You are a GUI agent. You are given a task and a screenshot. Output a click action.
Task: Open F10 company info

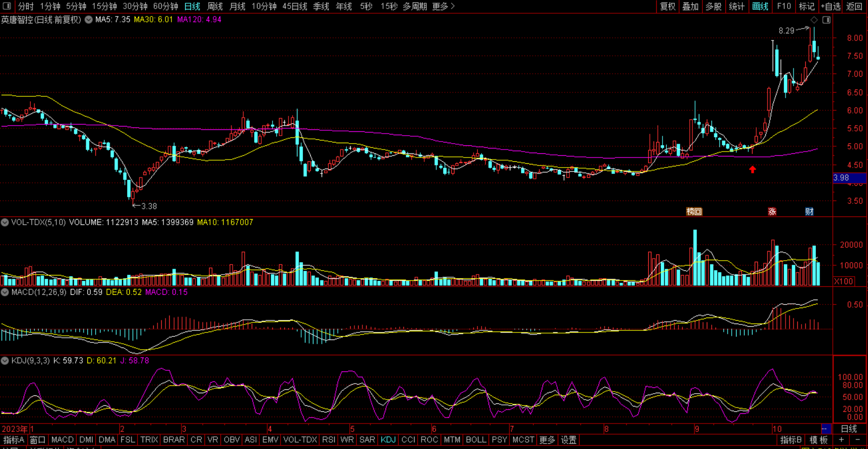(784, 6)
